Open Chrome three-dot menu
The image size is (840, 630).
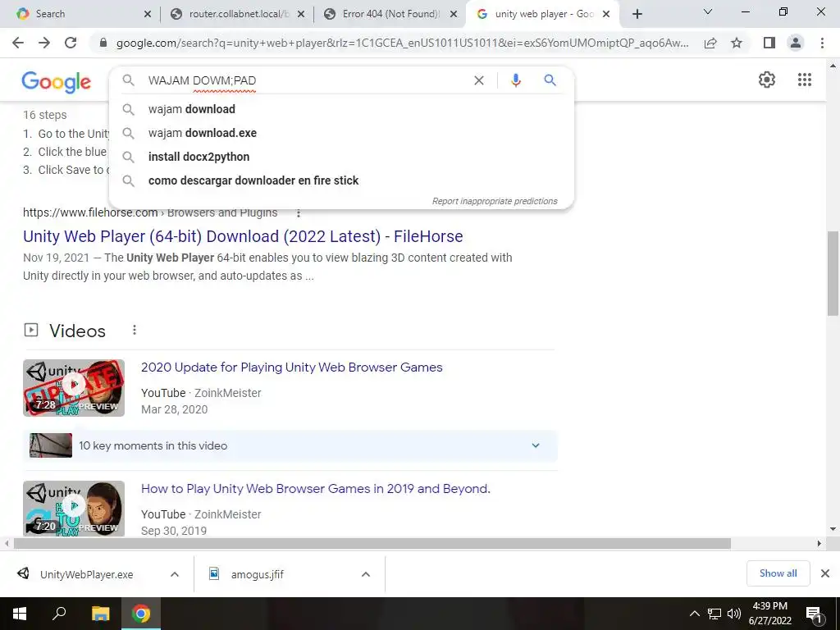click(822, 43)
